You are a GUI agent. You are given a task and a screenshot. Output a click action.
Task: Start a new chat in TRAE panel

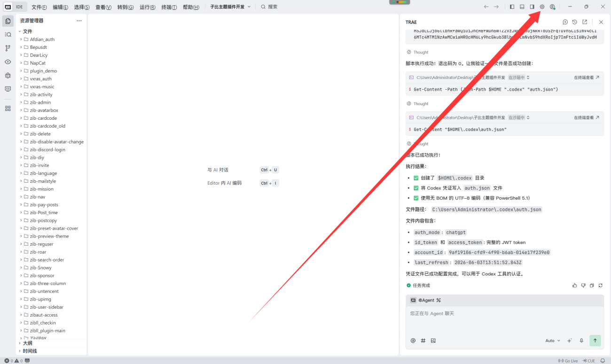click(x=565, y=22)
